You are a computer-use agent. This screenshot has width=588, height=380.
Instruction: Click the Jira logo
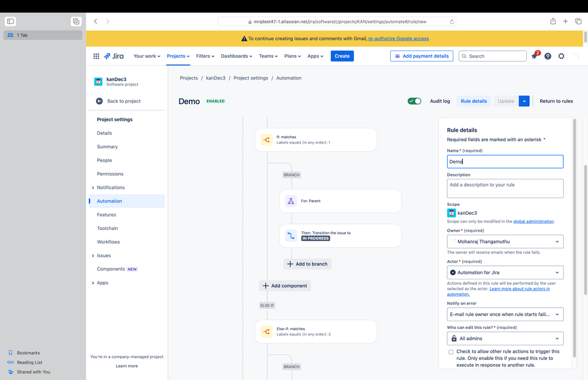point(114,56)
